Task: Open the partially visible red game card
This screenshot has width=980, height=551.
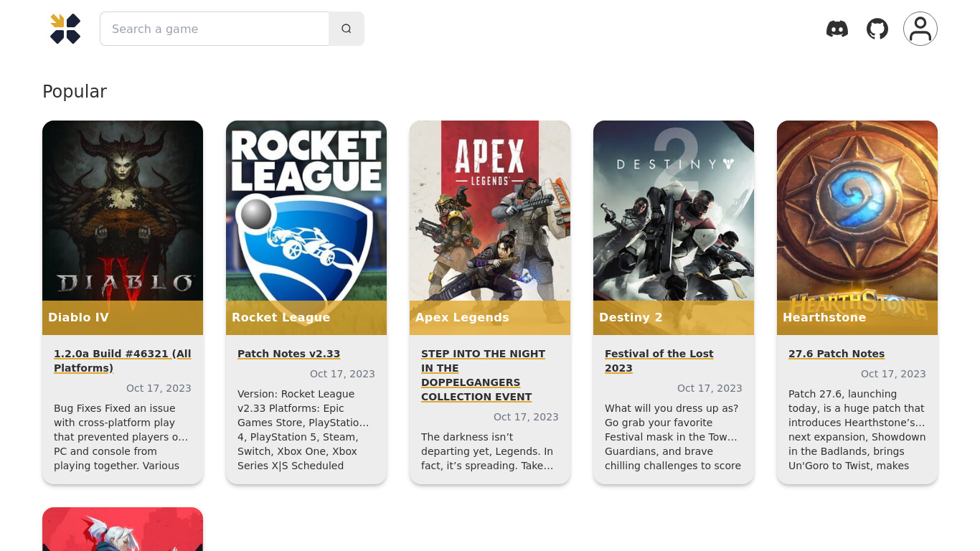Action: click(x=123, y=529)
